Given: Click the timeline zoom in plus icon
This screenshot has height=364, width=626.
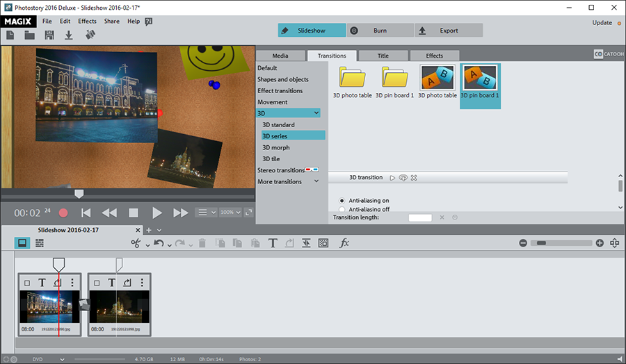Looking at the screenshot, I should click(x=600, y=243).
